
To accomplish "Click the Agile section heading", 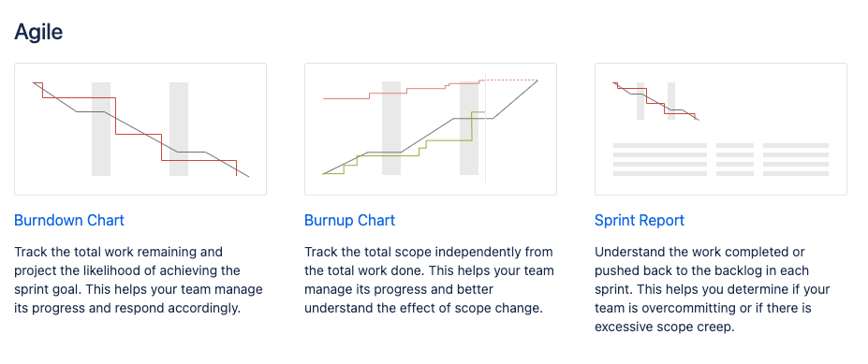I will point(38,32).
